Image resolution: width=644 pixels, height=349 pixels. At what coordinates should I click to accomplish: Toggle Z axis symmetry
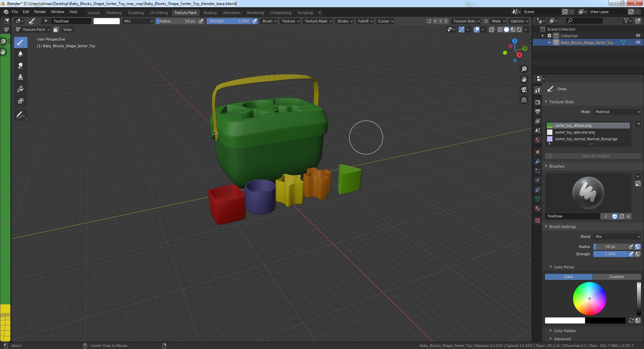pos(446,21)
